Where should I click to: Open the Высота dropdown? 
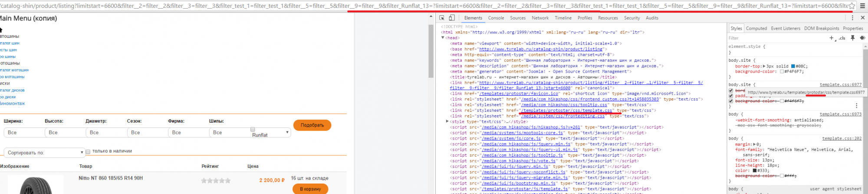point(66,133)
